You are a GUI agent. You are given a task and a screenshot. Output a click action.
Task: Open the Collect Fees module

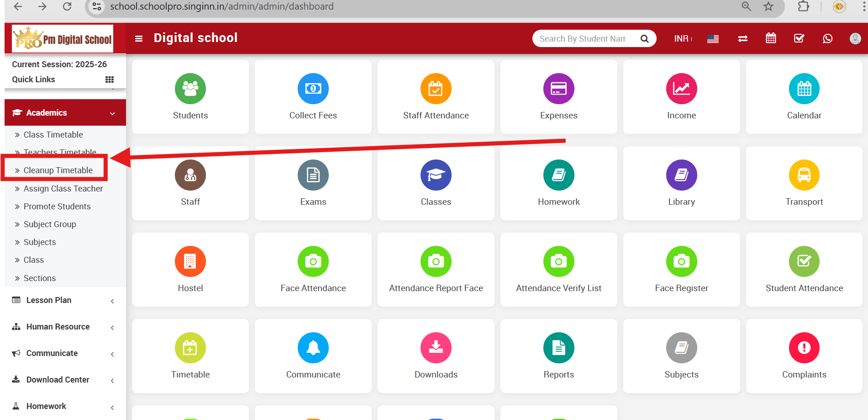tap(313, 97)
